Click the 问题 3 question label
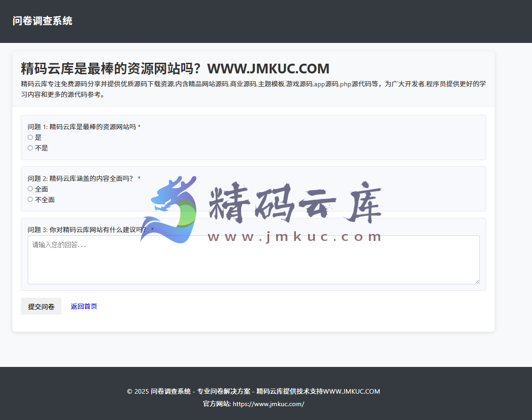 tap(91, 230)
